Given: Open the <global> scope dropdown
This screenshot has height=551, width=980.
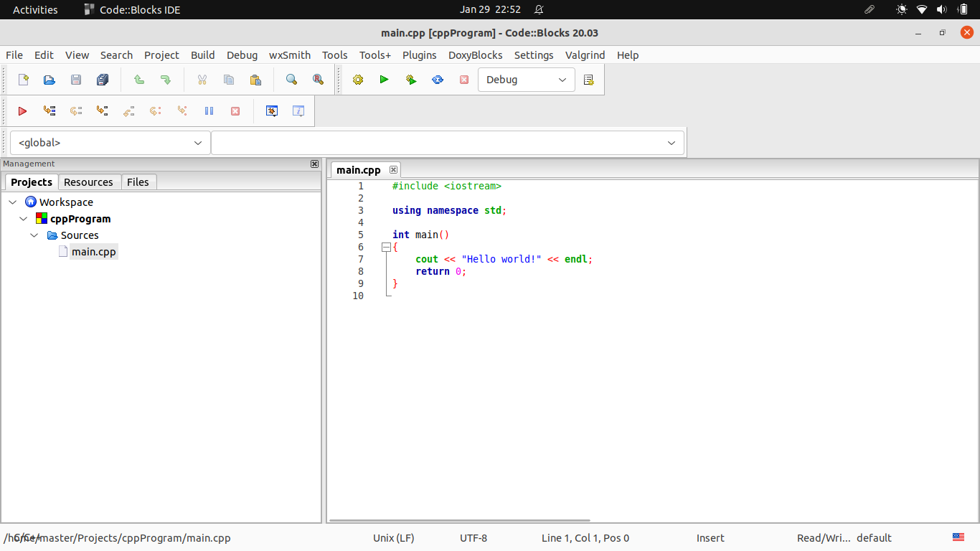Looking at the screenshot, I should tap(110, 143).
